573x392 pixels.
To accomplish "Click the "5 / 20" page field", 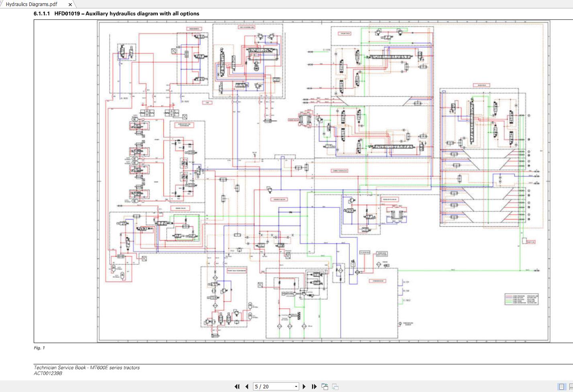I will click(273, 386).
